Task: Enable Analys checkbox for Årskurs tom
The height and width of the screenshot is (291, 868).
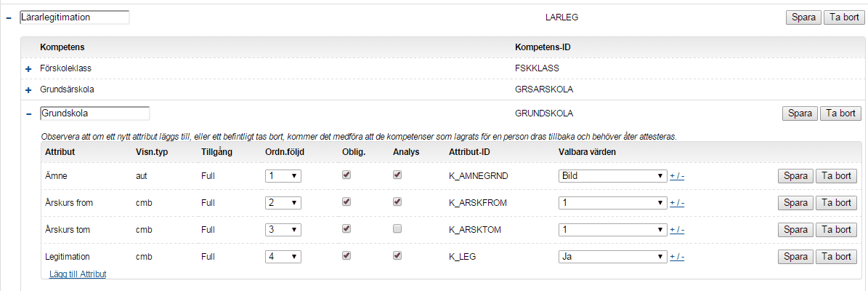Action: click(x=397, y=229)
